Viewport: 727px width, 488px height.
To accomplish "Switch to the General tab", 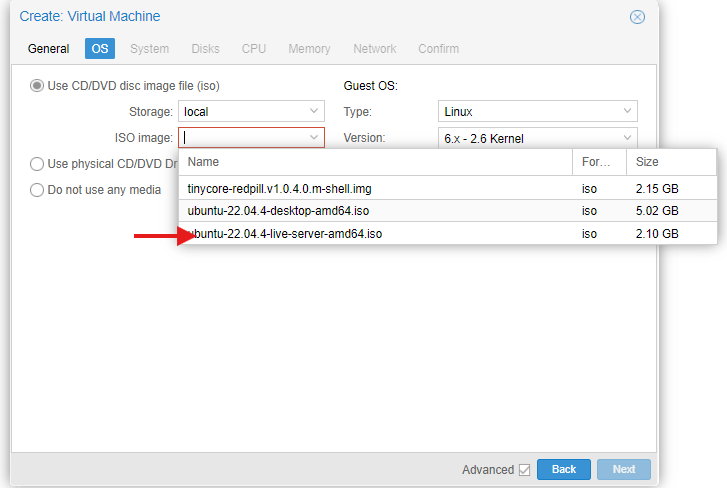I will 48,49.
